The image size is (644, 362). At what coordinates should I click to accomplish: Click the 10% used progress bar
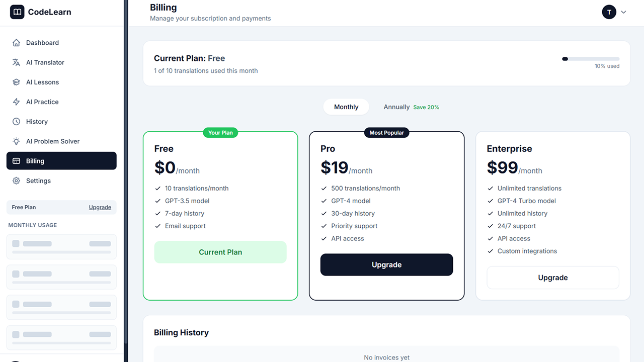point(591,59)
